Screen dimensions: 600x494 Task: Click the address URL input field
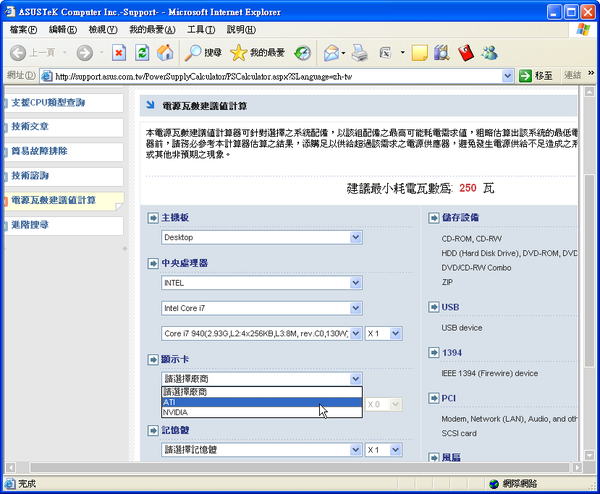pos(271,76)
